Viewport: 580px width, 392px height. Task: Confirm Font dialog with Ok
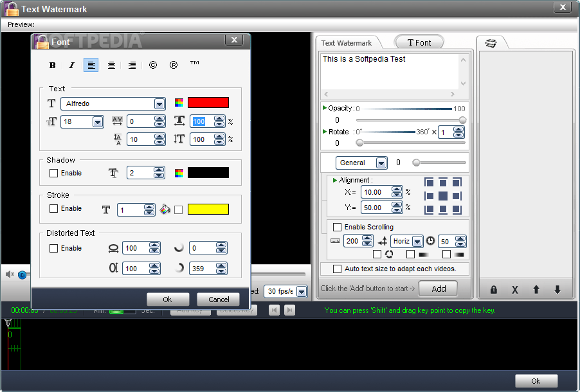[x=168, y=299]
